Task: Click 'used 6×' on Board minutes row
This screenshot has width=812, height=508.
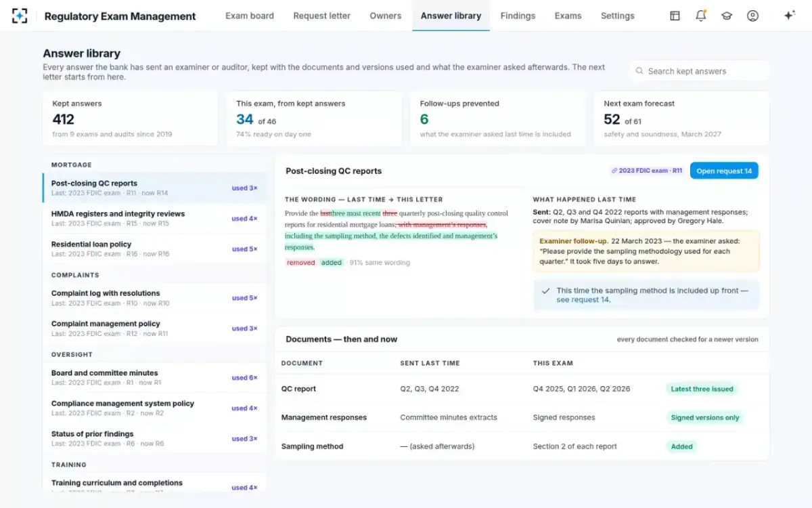Action: [x=244, y=378]
